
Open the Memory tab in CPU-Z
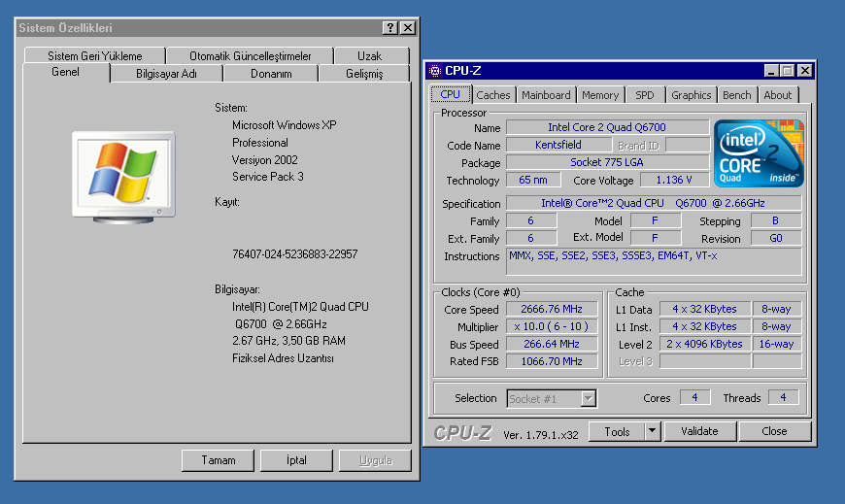click(600, 95)
